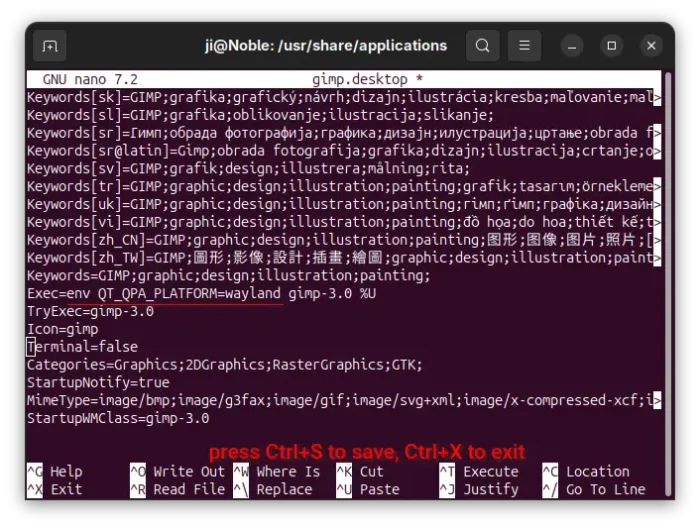Screen dimensions: 700x528
Task: Open a new terminal tab with the header icon
Action: [50, 46]
